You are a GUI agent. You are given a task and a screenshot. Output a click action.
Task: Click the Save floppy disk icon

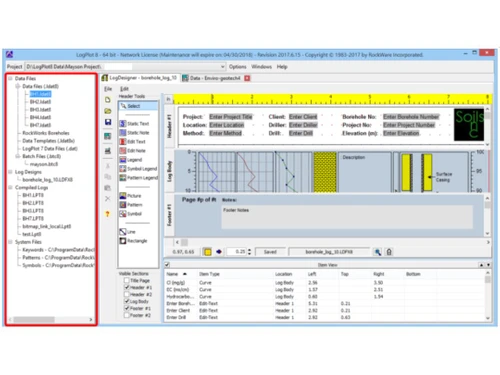coord(108,122)
